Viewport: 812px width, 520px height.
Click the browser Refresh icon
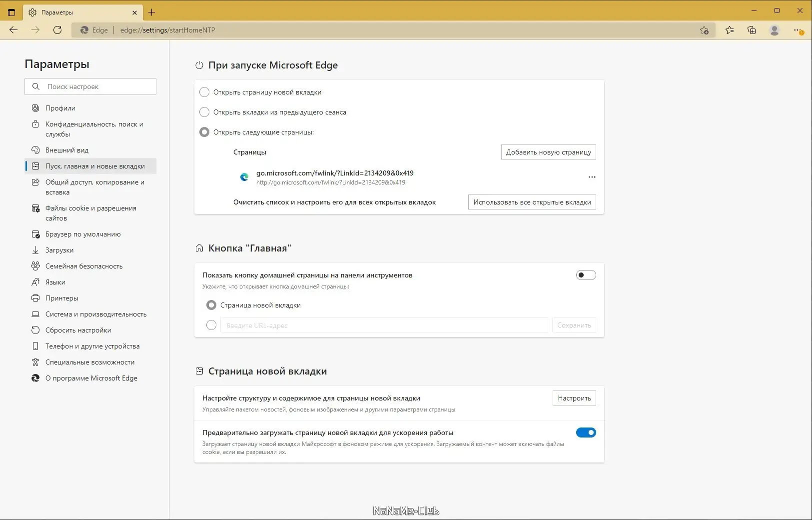coord(57,30)
